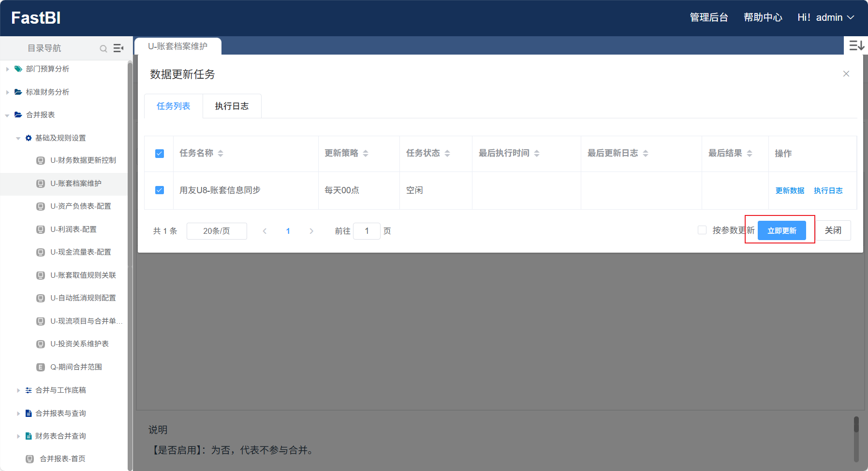Click the report icon beside U-财务数据更新控制
The image size is (868, 471).
(40, 160)
